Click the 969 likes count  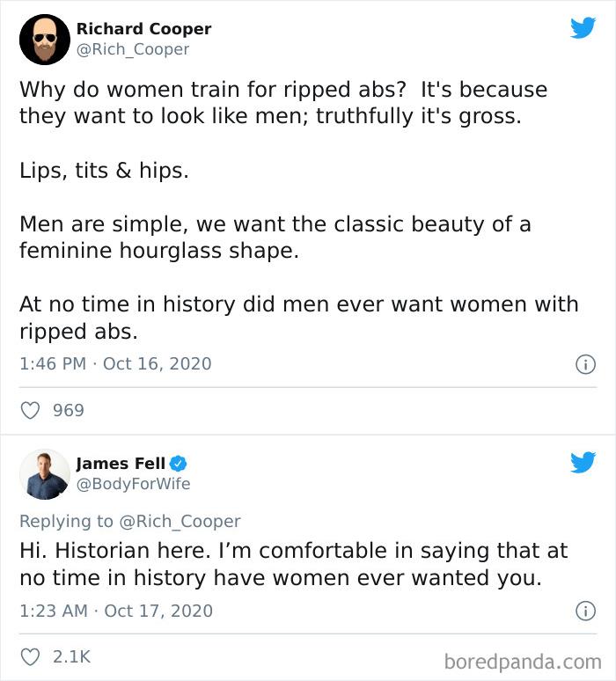(x=69, y=410)
